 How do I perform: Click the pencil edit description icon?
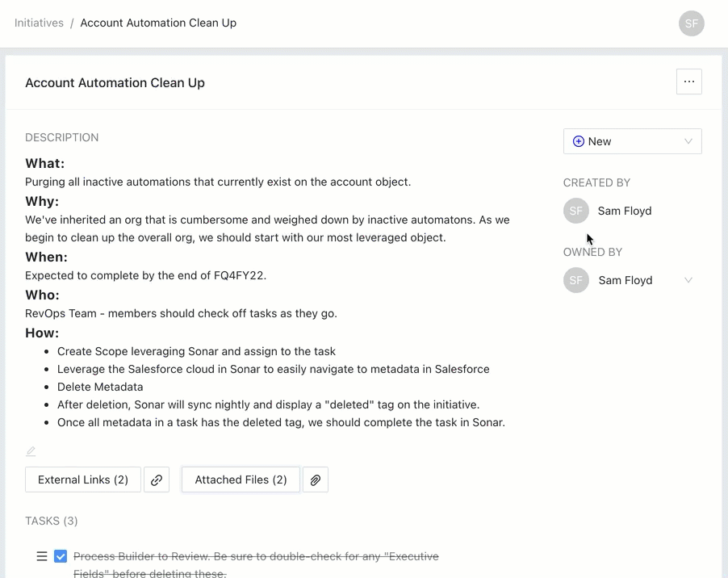coord(31,451)
